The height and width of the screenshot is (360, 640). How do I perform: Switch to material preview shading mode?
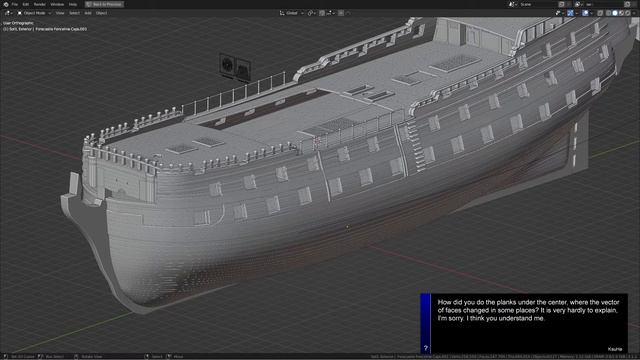click(621, 13)
